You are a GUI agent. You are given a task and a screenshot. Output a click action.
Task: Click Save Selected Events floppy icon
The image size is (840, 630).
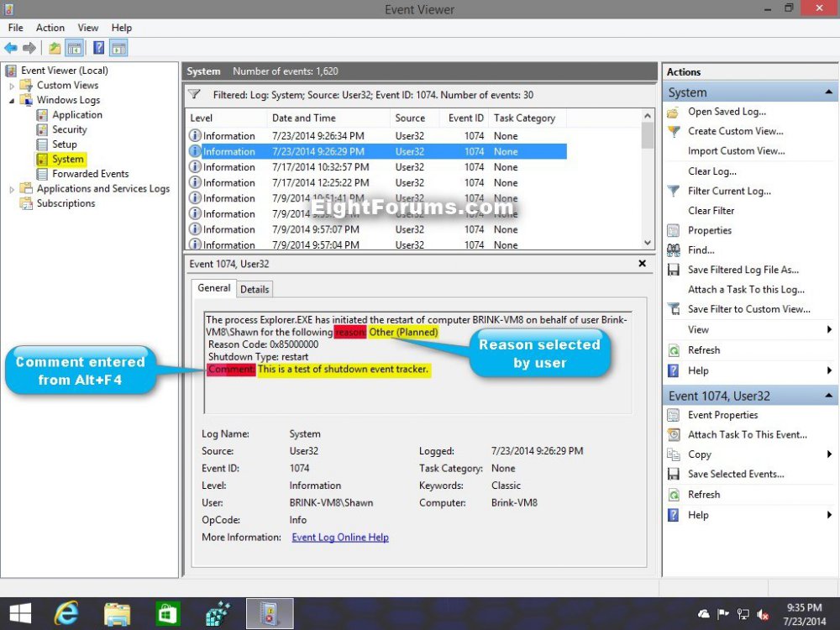(x=674, y=474)
